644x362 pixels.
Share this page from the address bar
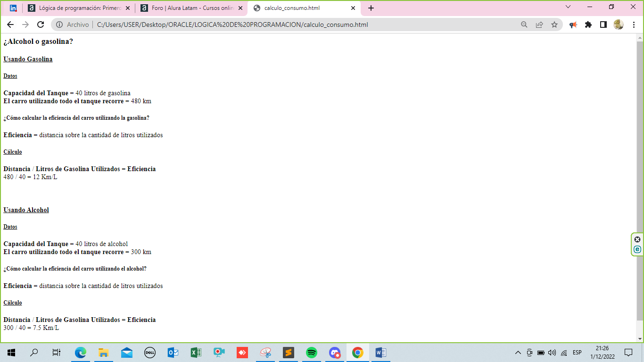(x=539, y=25)
